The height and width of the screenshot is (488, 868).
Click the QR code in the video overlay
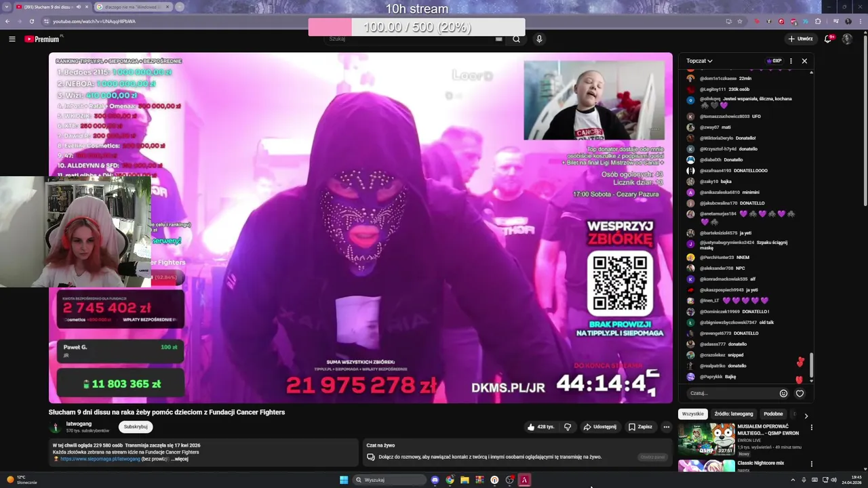620,283
